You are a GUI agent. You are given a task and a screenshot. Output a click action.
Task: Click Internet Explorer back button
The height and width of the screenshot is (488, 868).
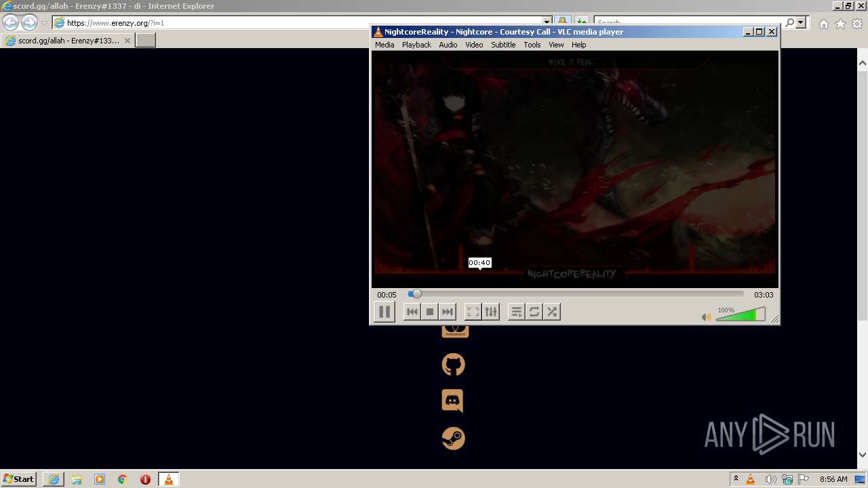[10, 23]
